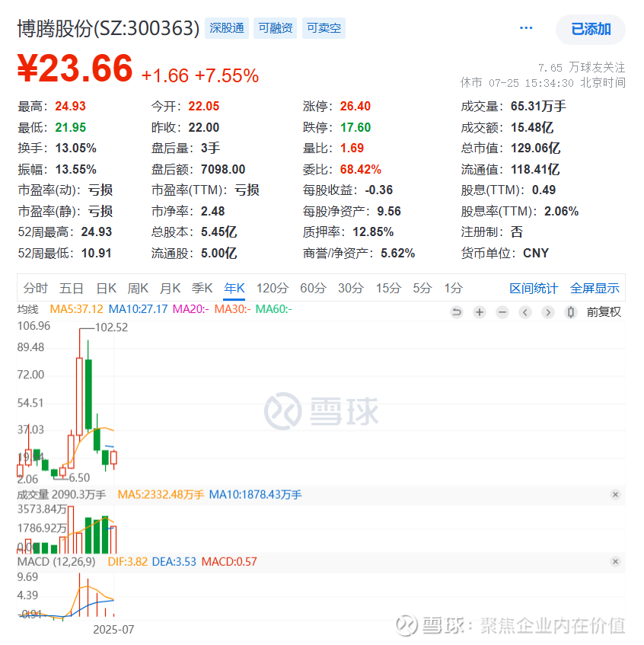This screenshot has width=644, height=645.
Task: Click the 货币单位 CNY value
Action: [x=536, y=253]
